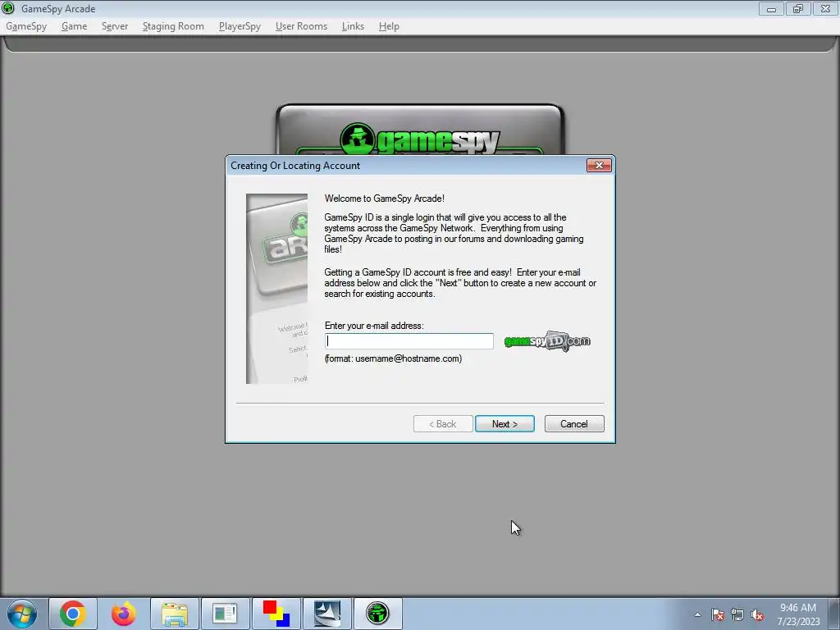Click the gamespy logo banner behind dialog
Screen dimensions: 840x630
[420, 130]
